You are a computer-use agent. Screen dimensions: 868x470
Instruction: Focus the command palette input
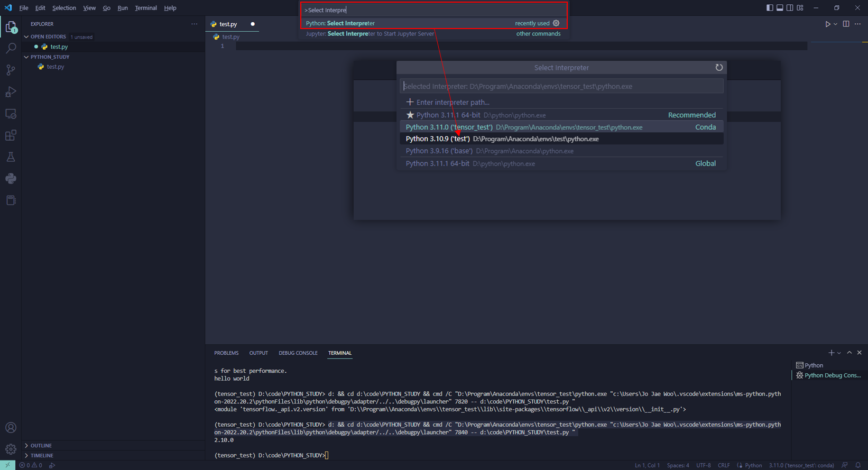click(433, 10)
